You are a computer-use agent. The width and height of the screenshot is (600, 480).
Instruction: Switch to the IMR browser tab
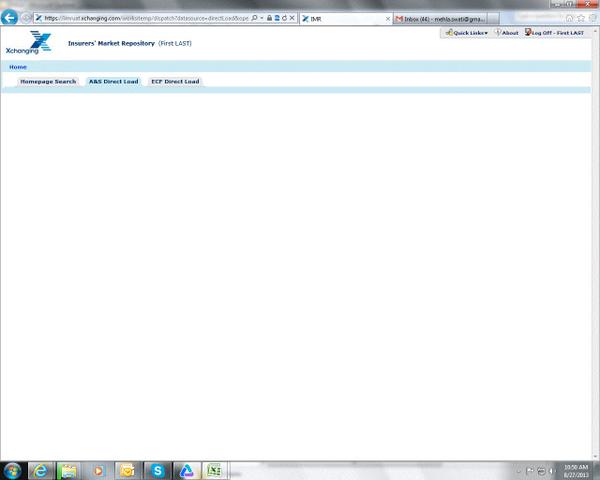pyautogui.click(x=345, y=19)
